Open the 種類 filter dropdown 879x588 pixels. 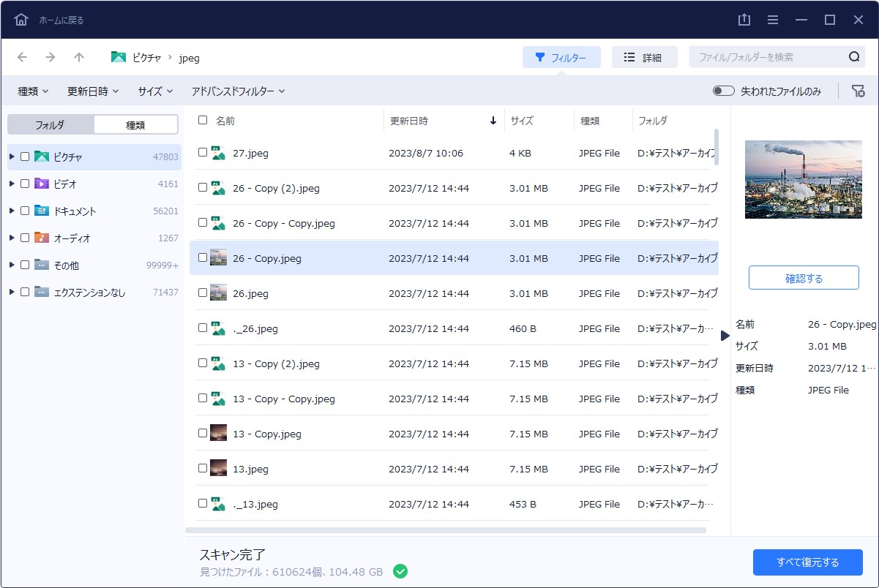(33, 91)
